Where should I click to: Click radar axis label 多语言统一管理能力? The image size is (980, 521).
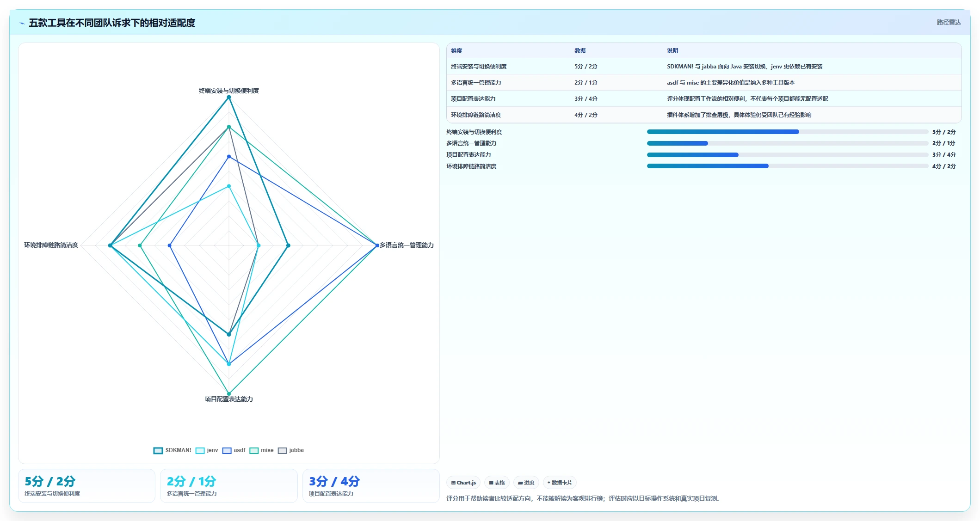click(407, 245)
